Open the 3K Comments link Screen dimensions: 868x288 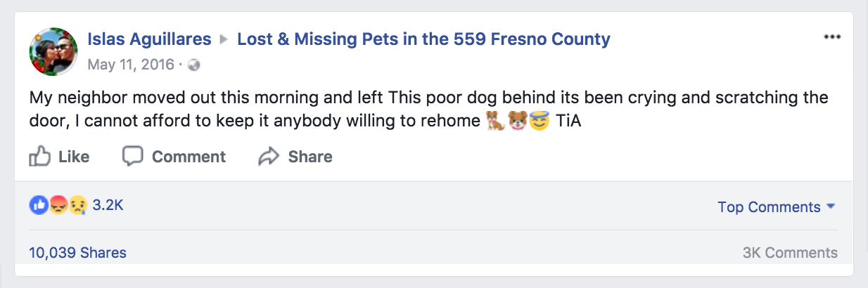click(x=790, y=253)
